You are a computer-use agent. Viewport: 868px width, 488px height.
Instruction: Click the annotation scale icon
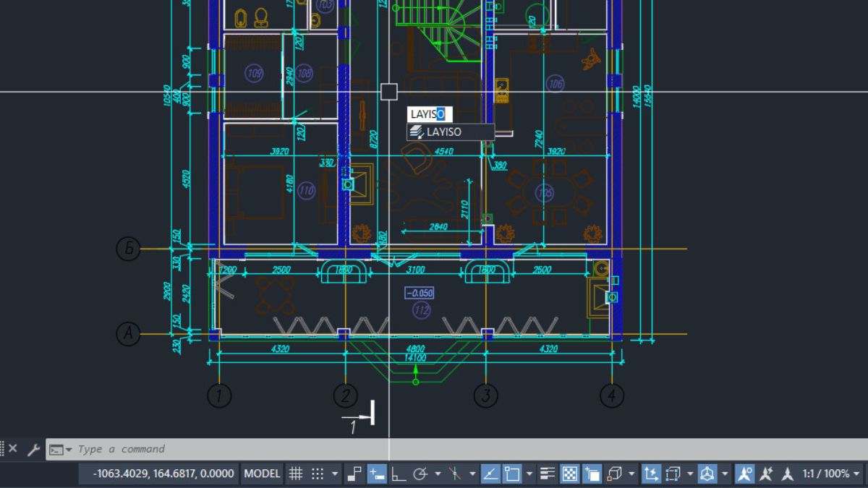788,474
